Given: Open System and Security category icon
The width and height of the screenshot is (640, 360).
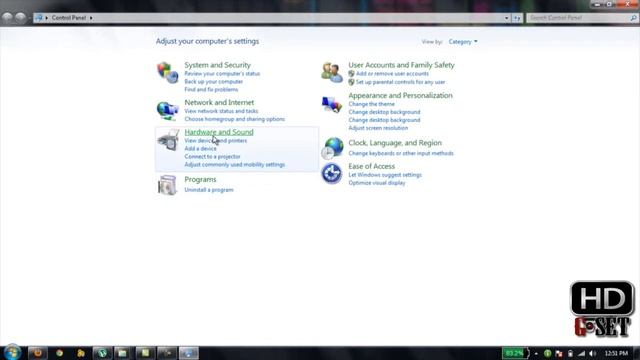Looking at the screenshot, I should [x=167, y=72].
